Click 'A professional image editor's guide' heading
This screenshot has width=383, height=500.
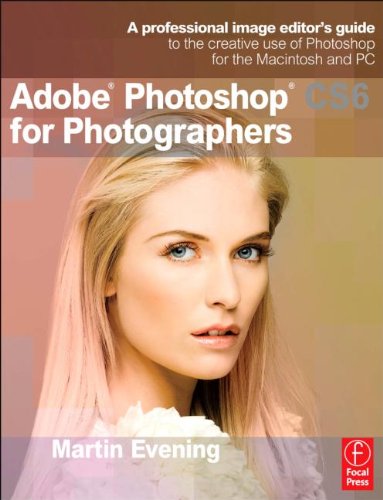point(251,28)
